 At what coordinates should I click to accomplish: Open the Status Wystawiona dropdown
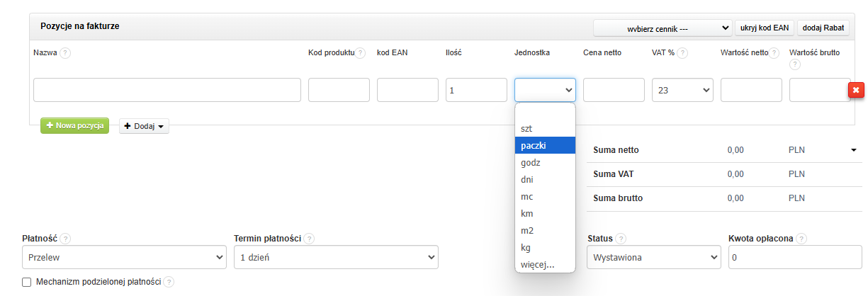(x=653, y=258)
